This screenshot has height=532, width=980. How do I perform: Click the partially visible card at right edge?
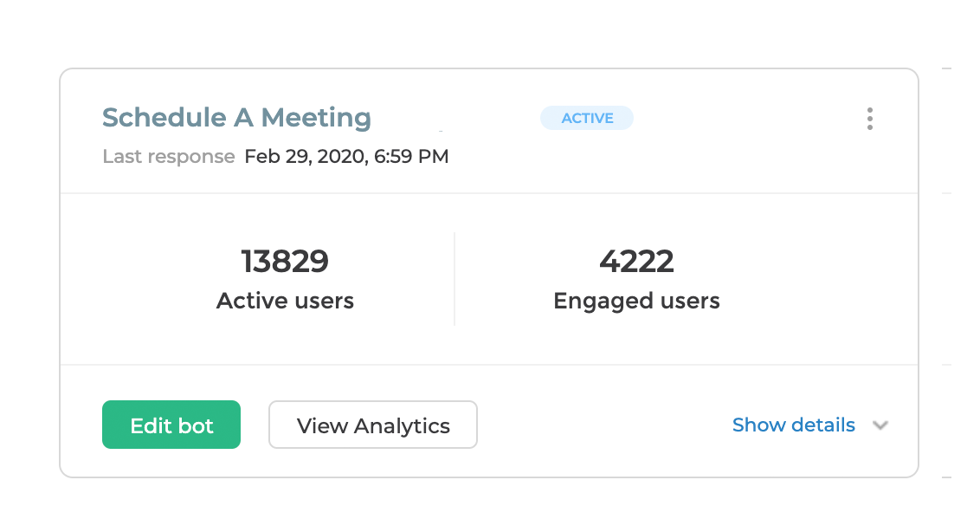click(947, 273)
